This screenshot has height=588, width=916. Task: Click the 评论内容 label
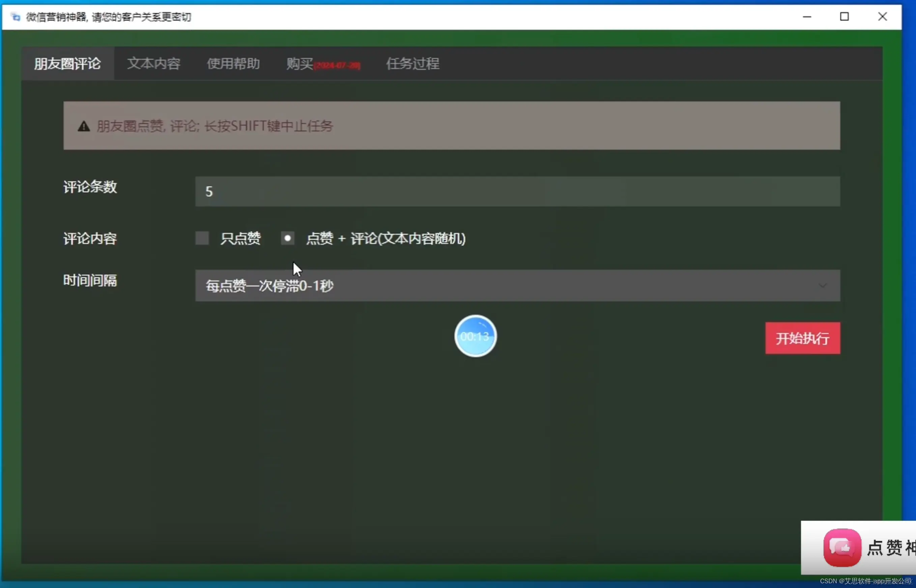coord(90,239)
